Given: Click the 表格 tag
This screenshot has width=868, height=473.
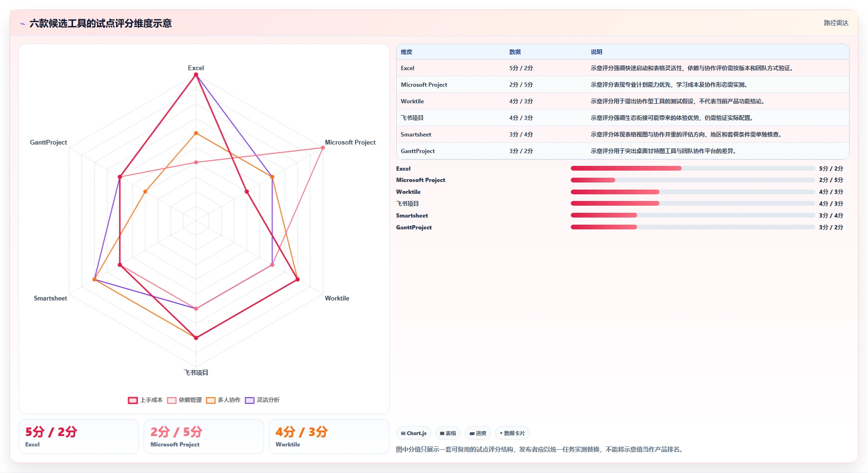Looking at the screenshot, I should click(448, 433).
